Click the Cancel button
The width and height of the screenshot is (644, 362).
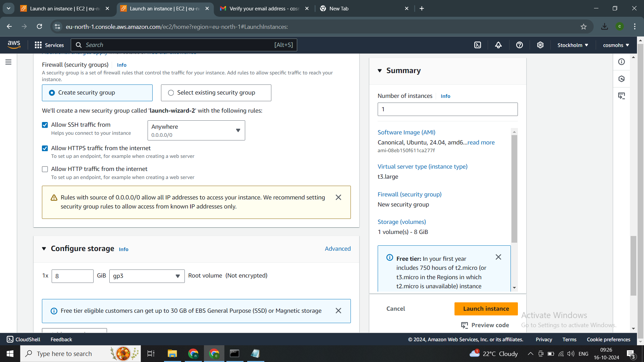tap(396, 308)
